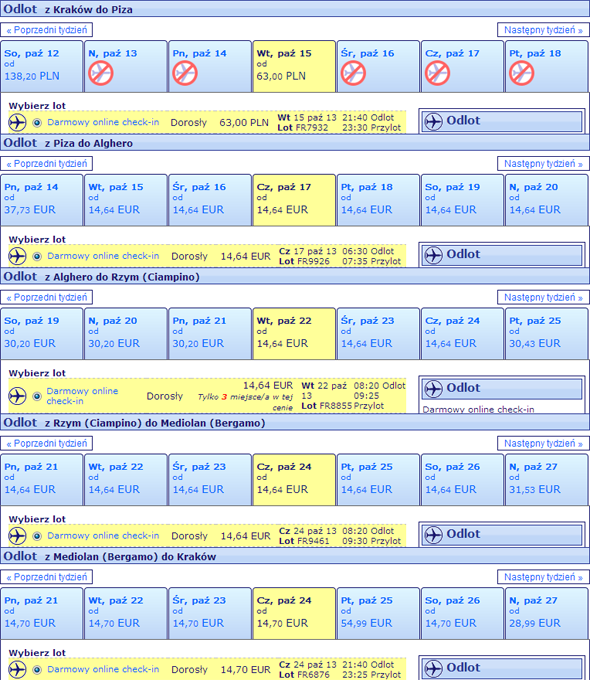590x680 pixels.
Task: Click 'Lot FR8855' flight number text
Action: tap(327, 406)
